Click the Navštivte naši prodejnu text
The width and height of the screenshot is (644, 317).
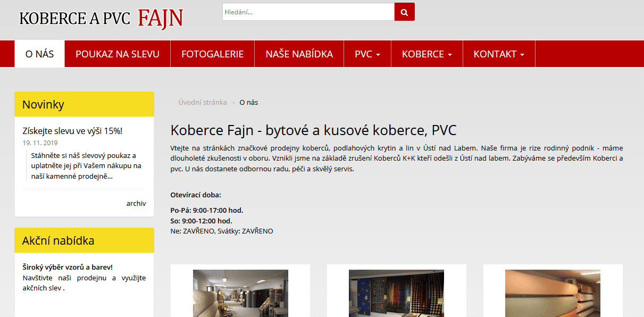click(84, 283)
